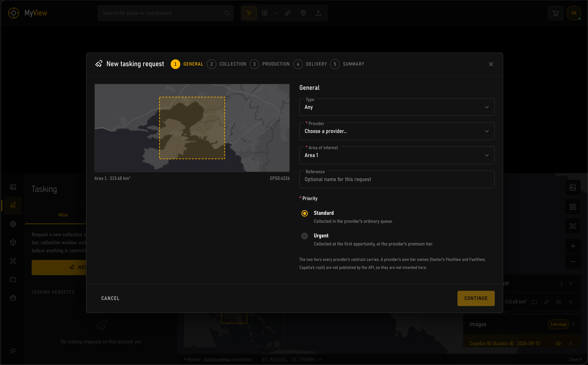
Task: Click the search magnifier icon
Action: click(227, 13)
